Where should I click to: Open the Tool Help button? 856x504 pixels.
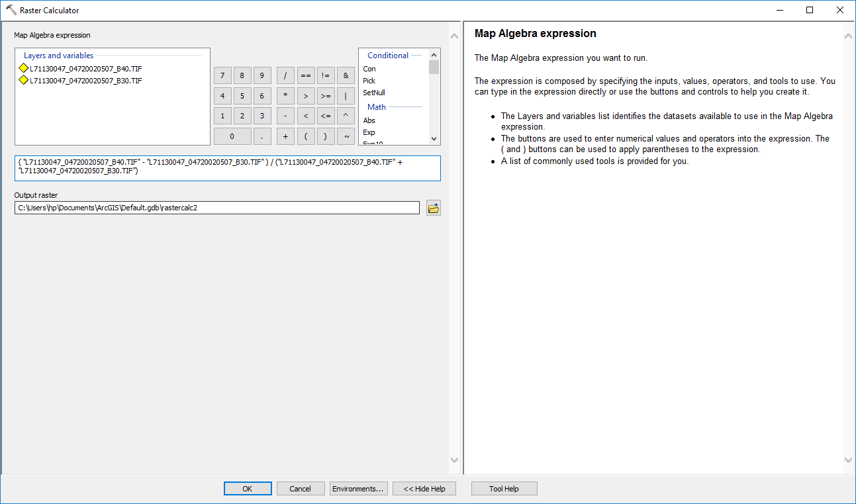pyautogui.click(x=504, y=489)
